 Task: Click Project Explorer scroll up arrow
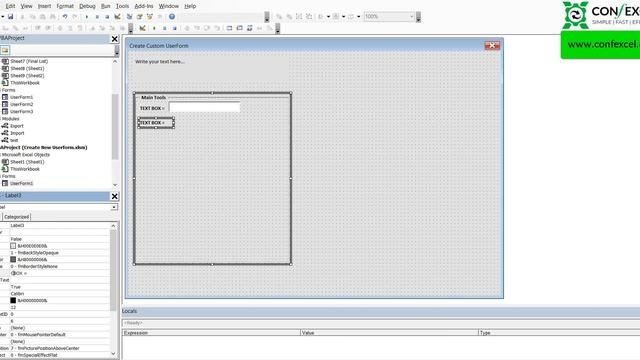coord(115,61)
